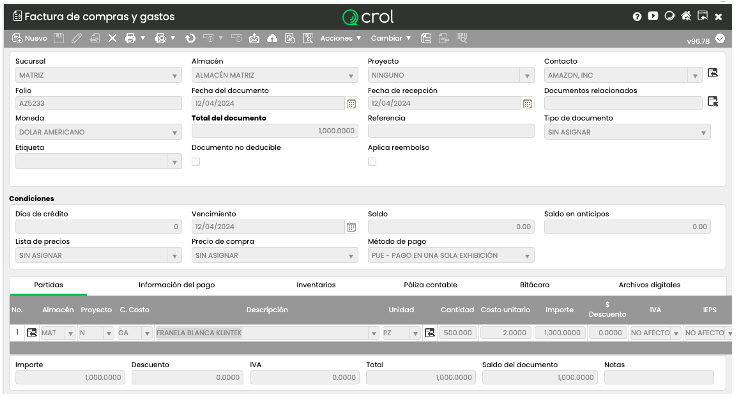The width and height of the screenshot is (736, 398).
Task: Open the Cambiar menu
Action: (x=391, y=38)
